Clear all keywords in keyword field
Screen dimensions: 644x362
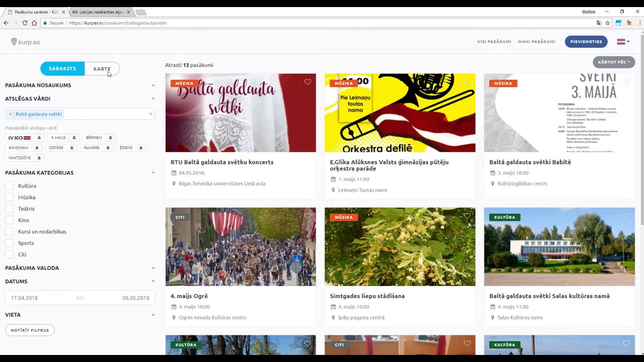(150, 114)
